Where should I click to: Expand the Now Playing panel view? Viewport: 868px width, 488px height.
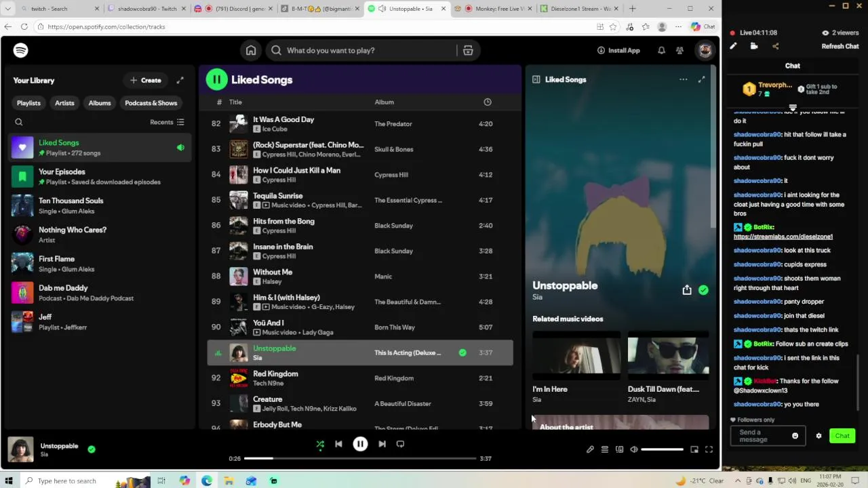point(702,79)
